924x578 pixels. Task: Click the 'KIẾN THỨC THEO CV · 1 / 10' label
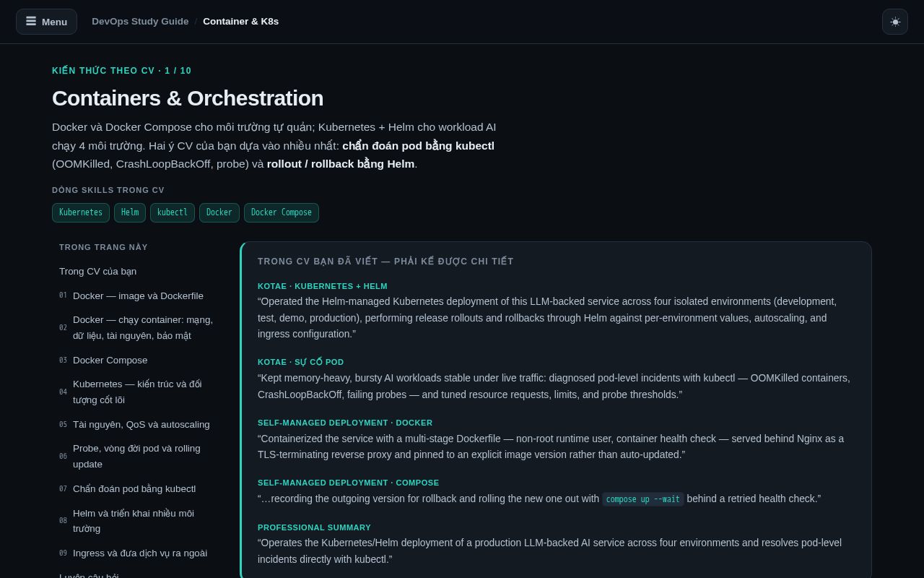pyautogui.click(x=122, y=71)
